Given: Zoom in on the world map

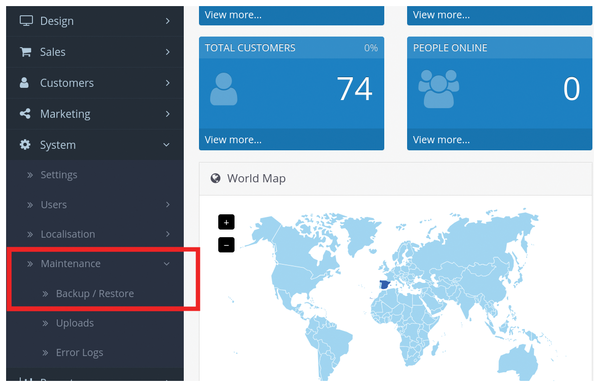Looking at the screenshot, I should pyautogui.click(x=226, y=222).
